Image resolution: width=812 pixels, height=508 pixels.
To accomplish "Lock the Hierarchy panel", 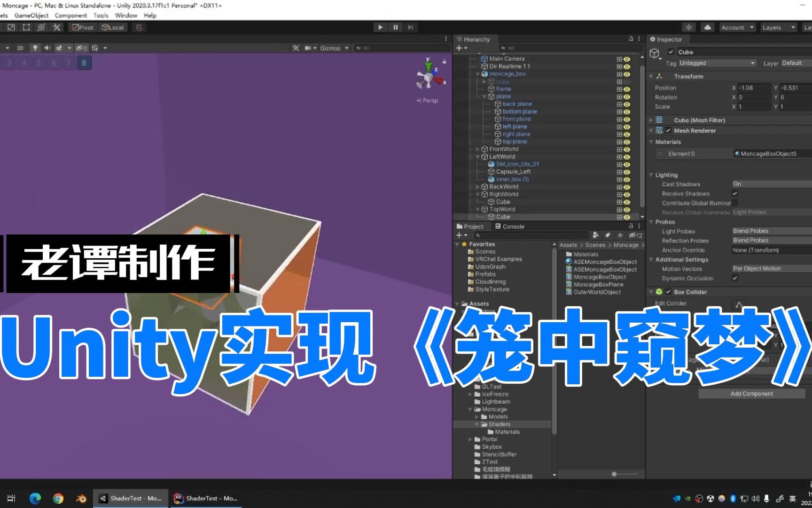I will (x=631, y=39).
